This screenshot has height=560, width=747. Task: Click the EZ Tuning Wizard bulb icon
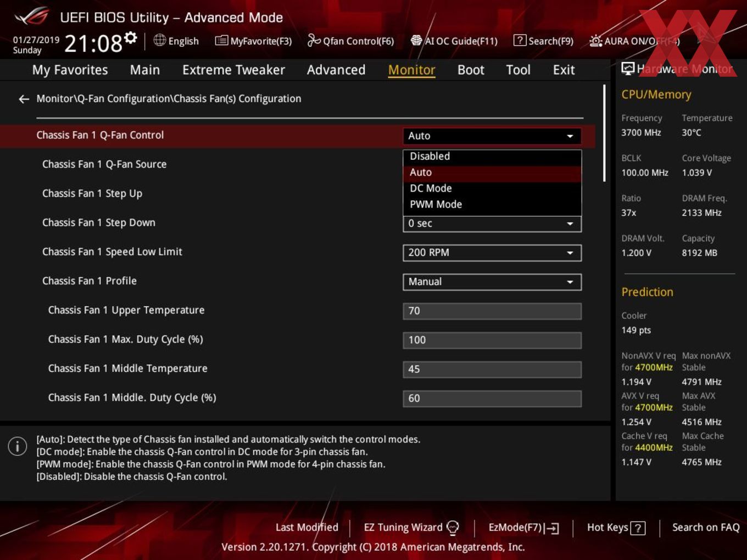(x=453, y=528)
